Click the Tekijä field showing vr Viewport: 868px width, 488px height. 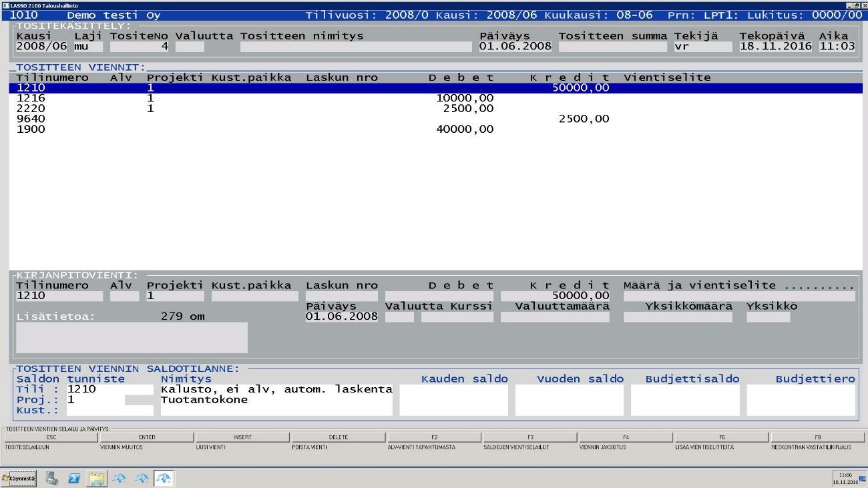point(703,47)
